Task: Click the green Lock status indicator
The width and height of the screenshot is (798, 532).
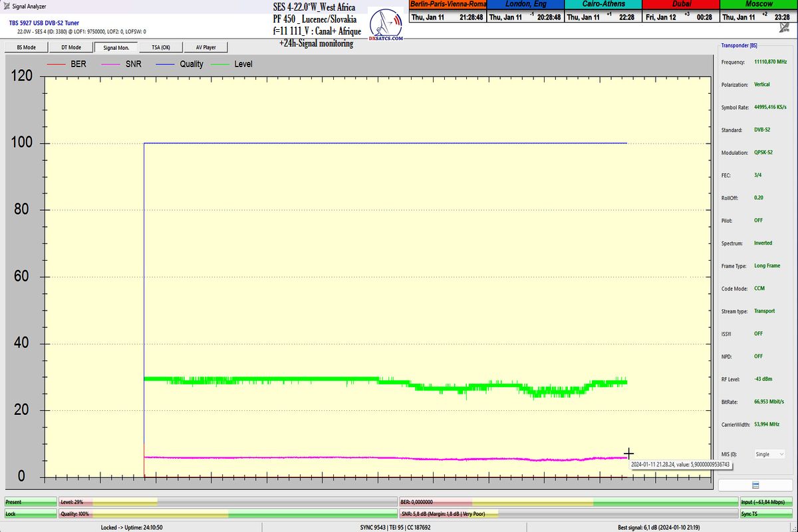Action: coord(31,514)
